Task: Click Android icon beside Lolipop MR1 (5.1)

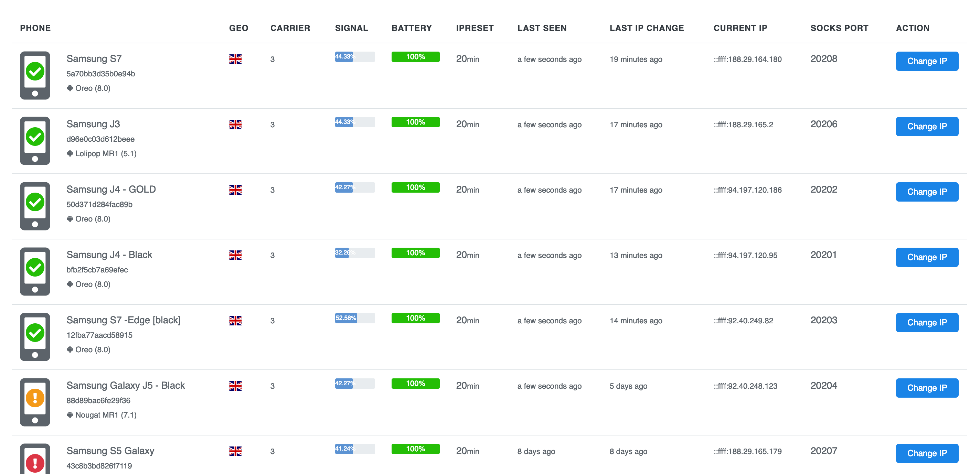Action: (70, 153)
